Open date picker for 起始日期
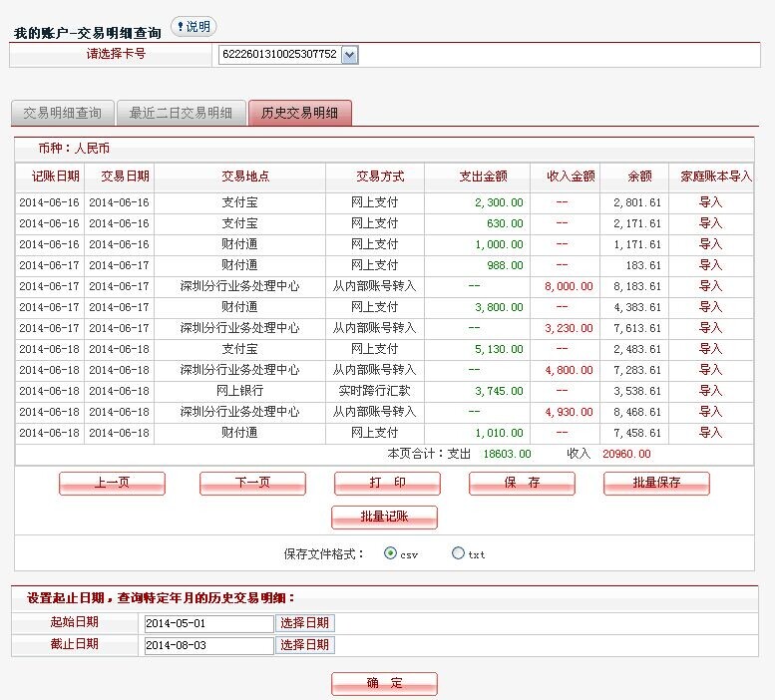 point(304,623)
